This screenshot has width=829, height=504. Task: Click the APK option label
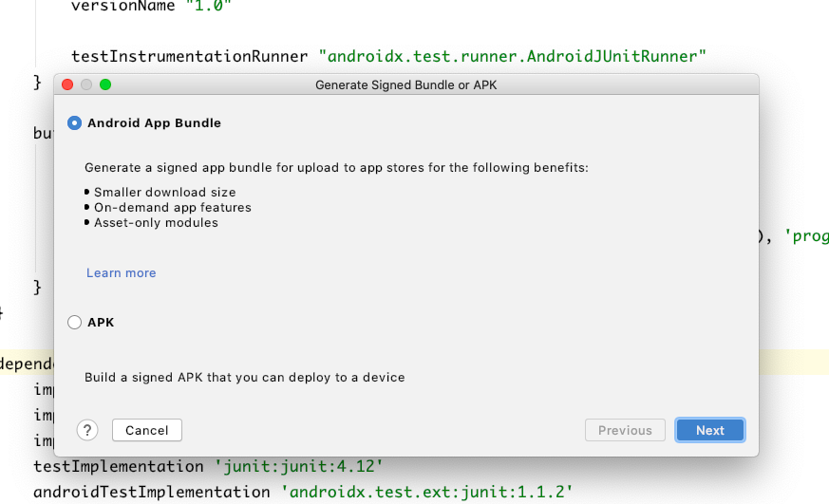click(101, 323)
